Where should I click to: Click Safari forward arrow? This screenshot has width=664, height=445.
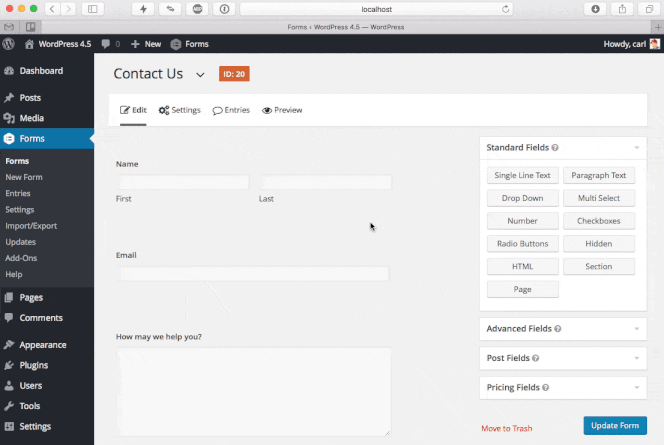[68, 9]
